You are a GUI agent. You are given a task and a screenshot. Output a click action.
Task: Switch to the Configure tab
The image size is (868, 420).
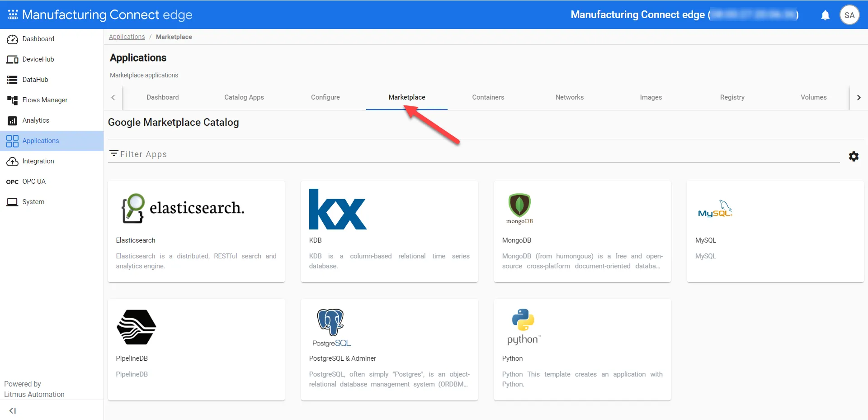(x=325, y=97)
